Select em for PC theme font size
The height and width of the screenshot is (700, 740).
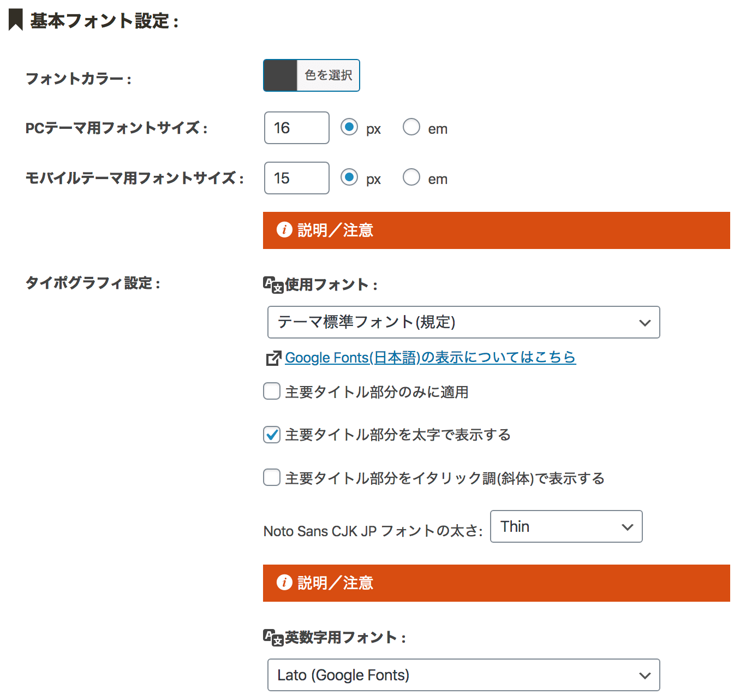tap(411, 127)
